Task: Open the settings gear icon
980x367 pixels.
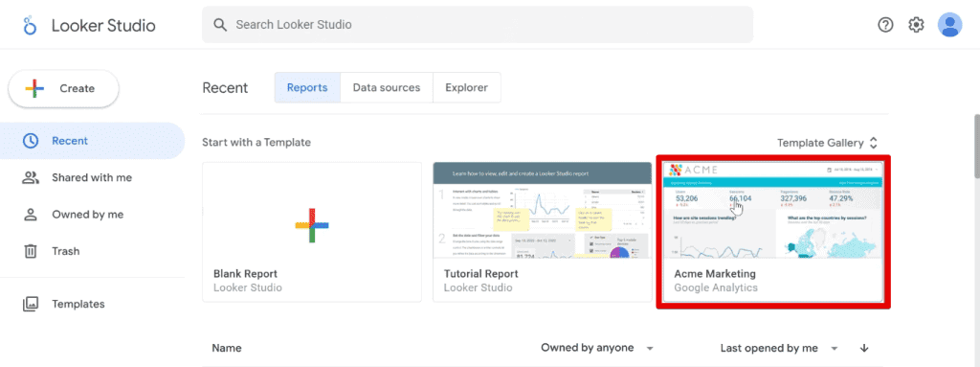Action: point(916,25)
